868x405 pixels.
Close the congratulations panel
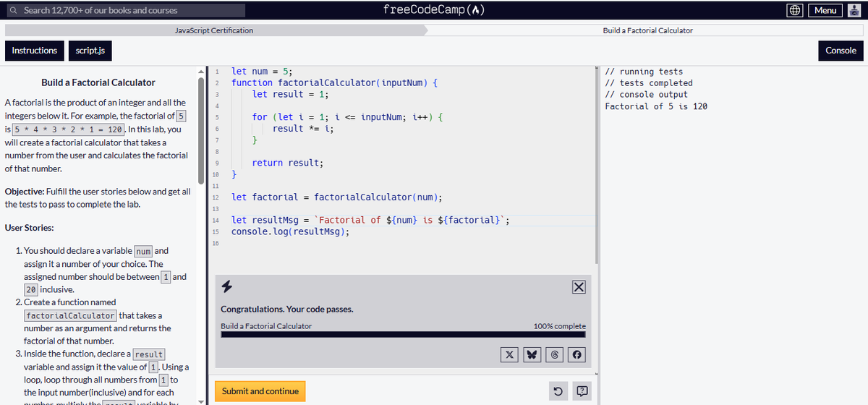coord(579,288)
